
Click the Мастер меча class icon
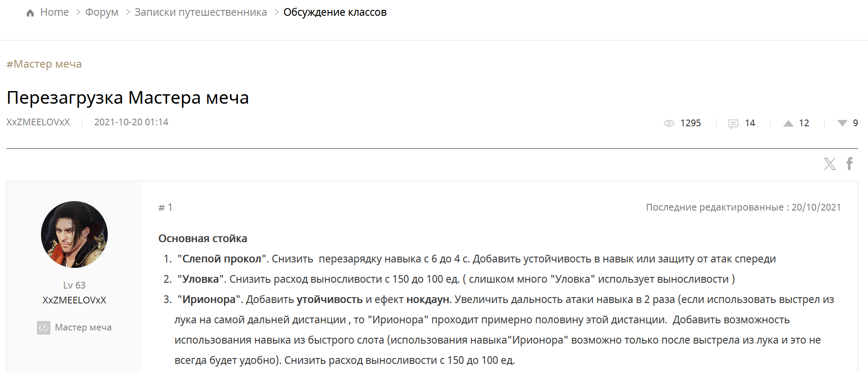(x=44, y=327)
